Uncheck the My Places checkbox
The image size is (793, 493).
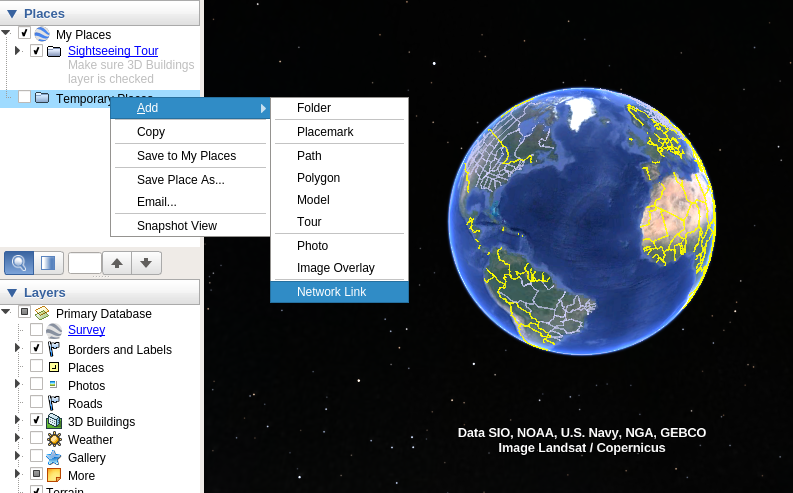click(x=24, y=33)
